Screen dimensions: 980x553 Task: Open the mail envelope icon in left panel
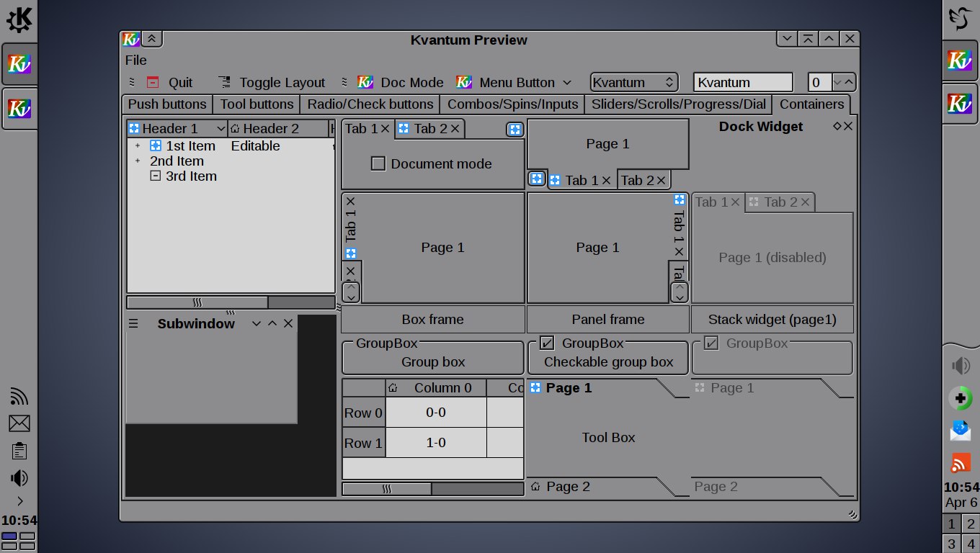click(x=19, y=423)
